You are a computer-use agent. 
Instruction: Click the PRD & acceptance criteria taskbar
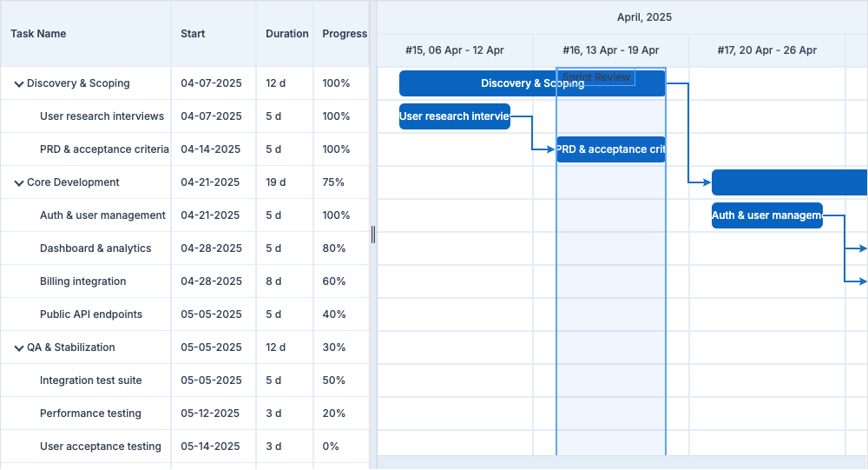pyautogui.click(x=610, y=149)
